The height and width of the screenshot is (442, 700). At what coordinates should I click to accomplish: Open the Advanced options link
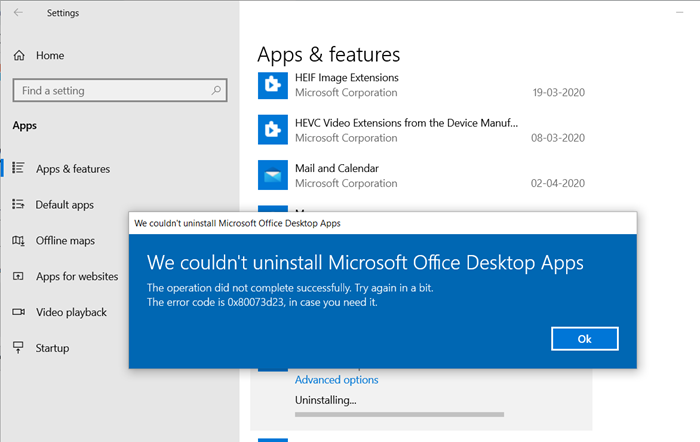[x=336, y=380]
